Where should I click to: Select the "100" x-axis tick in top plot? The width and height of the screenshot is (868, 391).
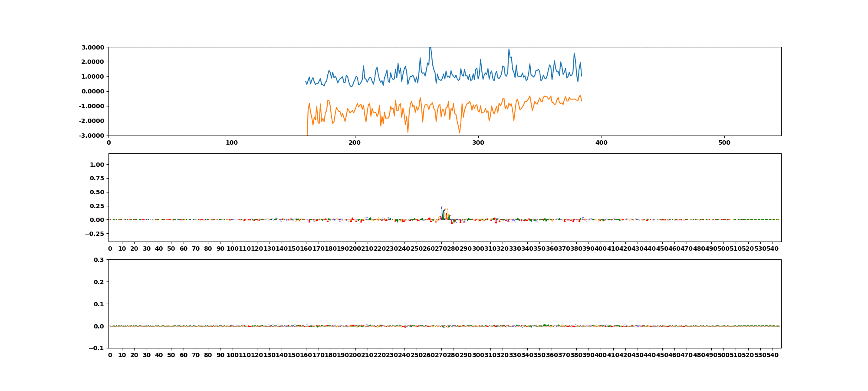pyautogui.click(x=232, y=142)
